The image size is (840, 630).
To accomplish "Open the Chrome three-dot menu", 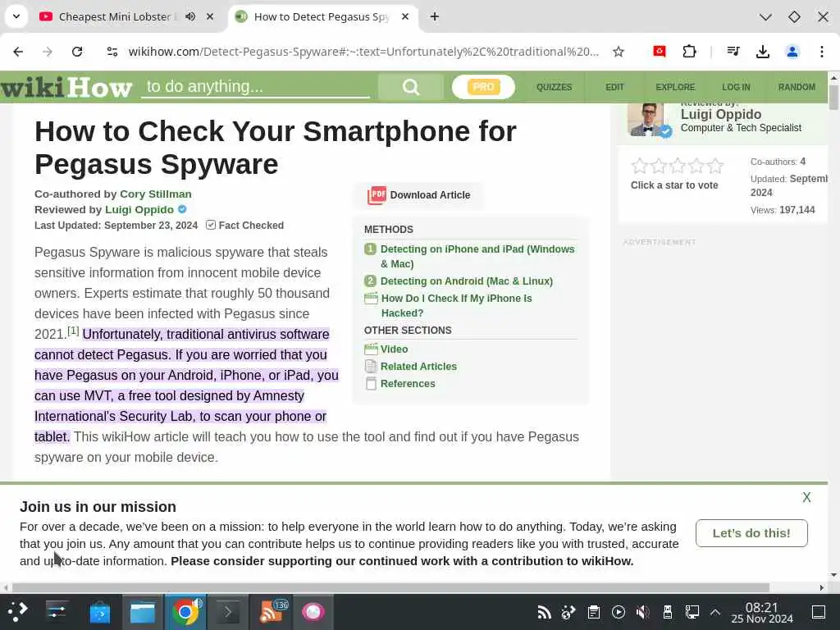I will (x=822, y=52).
